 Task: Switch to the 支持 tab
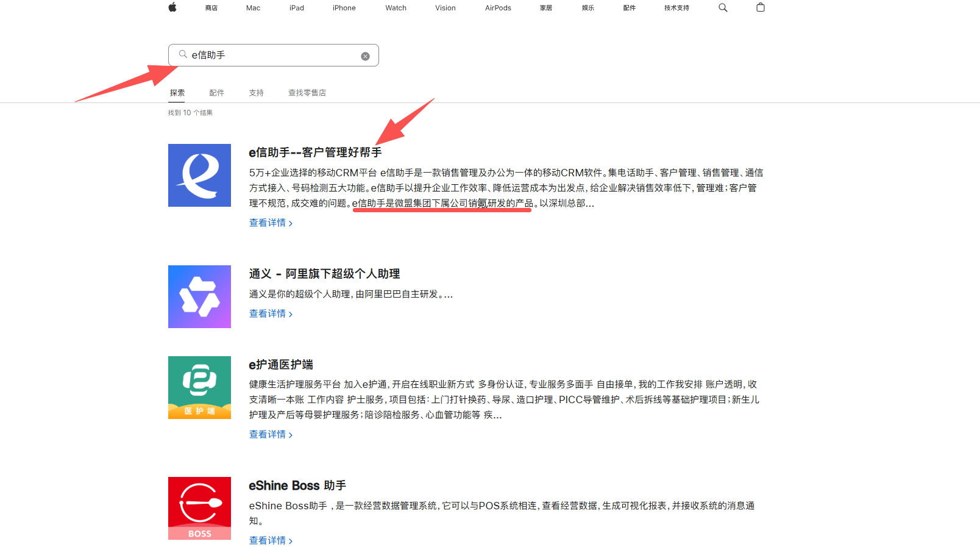click(x=256, y=92)
